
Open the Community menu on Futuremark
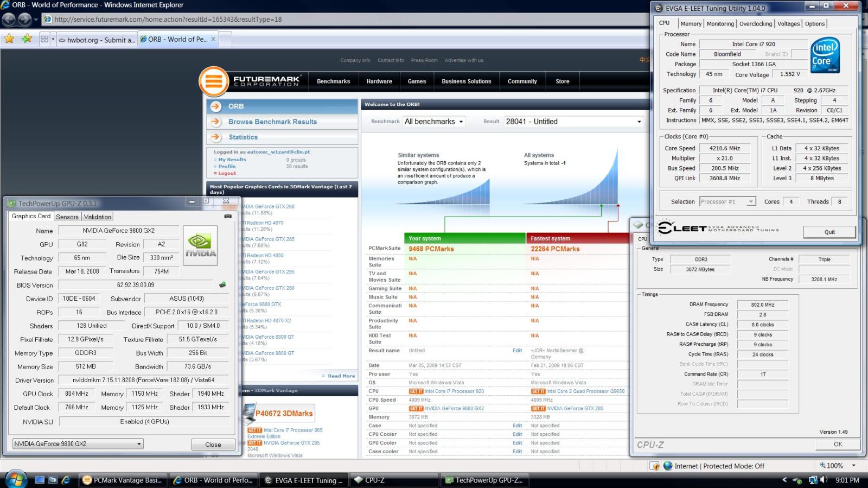tap(522, 81)
